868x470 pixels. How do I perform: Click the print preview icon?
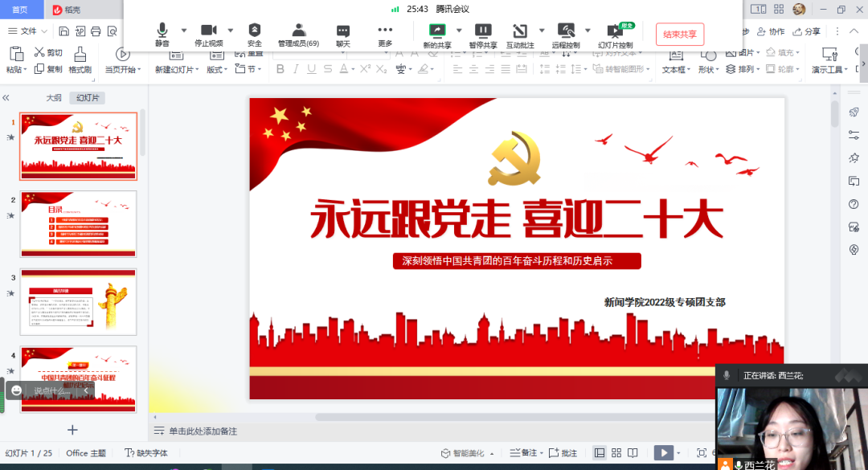(113, 31)
